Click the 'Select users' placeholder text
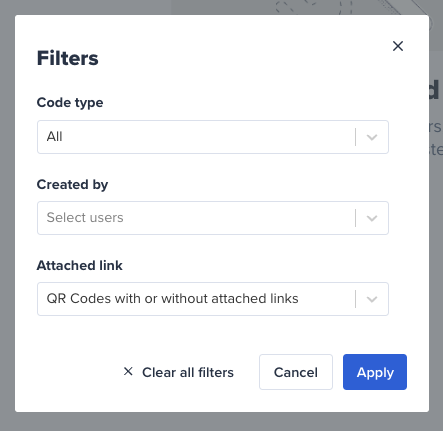443x431 pixels. coord(85,218)
